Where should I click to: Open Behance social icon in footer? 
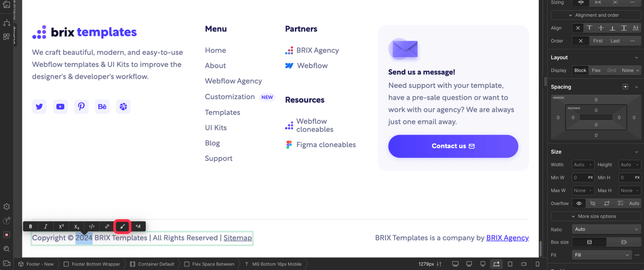102,107
